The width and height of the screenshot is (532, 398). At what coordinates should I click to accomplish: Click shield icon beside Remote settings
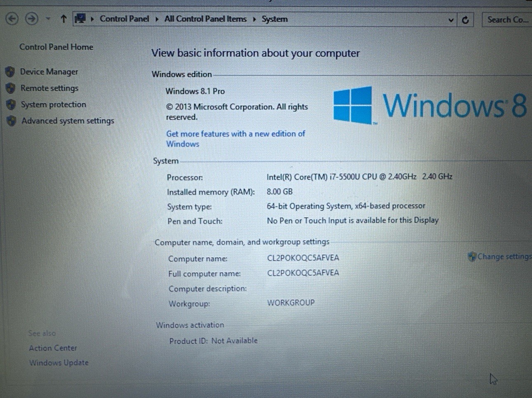coord(11,88)
